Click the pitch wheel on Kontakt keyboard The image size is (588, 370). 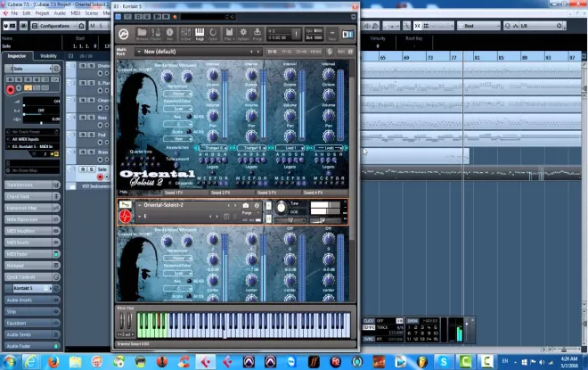tap(122, 321)
